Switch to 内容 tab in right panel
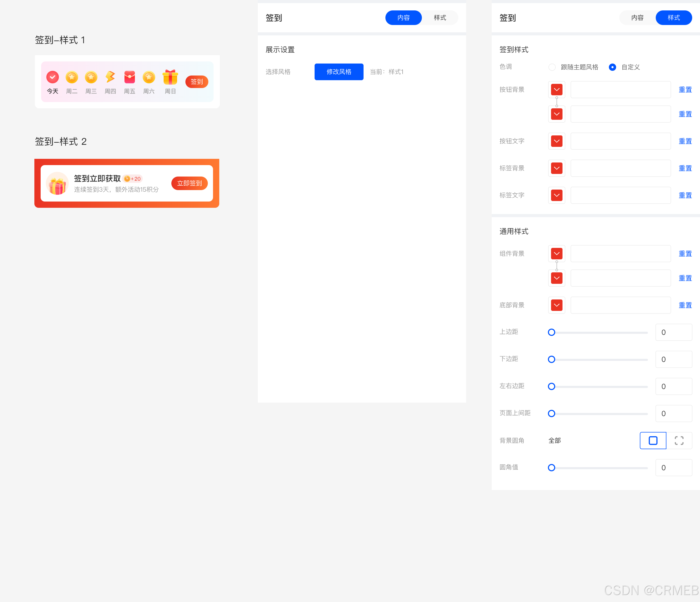700x602 pixels. pyautogui.click(x=637, y=17)
